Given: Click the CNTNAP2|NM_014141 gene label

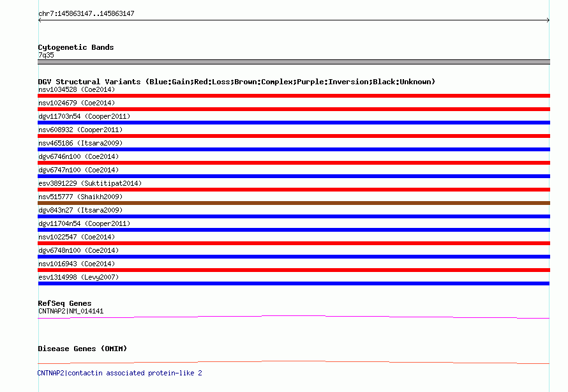Looking at the screenshot, I should pyautogui.click(x=71, y=311).
